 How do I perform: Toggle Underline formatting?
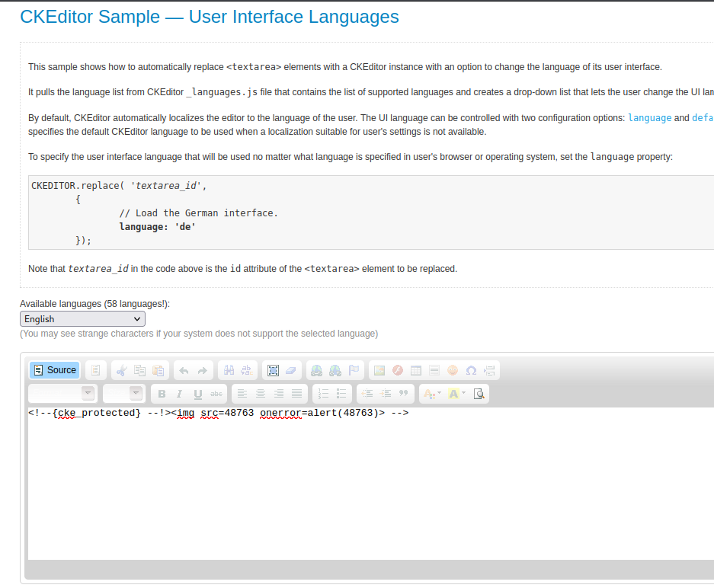[198, 394]
